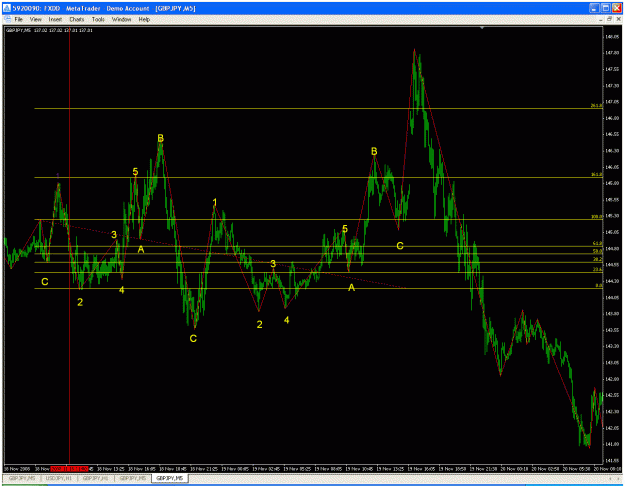Select the 23.6 Fibonacci level label
Screen dimensions: 625x486
tap(597, 270)
